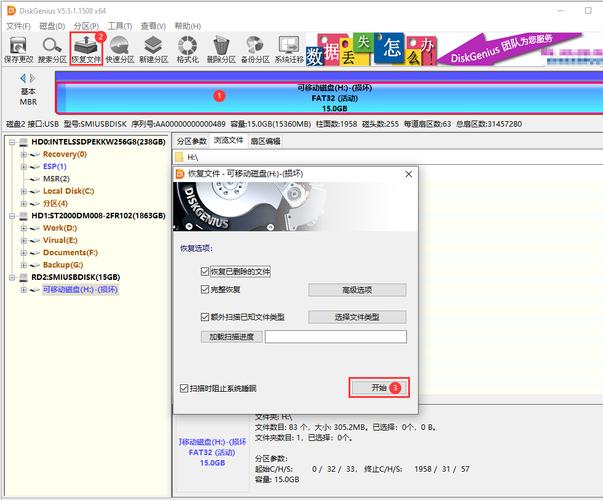Click the partition icon next to Local Disk(C:)

pyautogui.click(x=35, y=192)
